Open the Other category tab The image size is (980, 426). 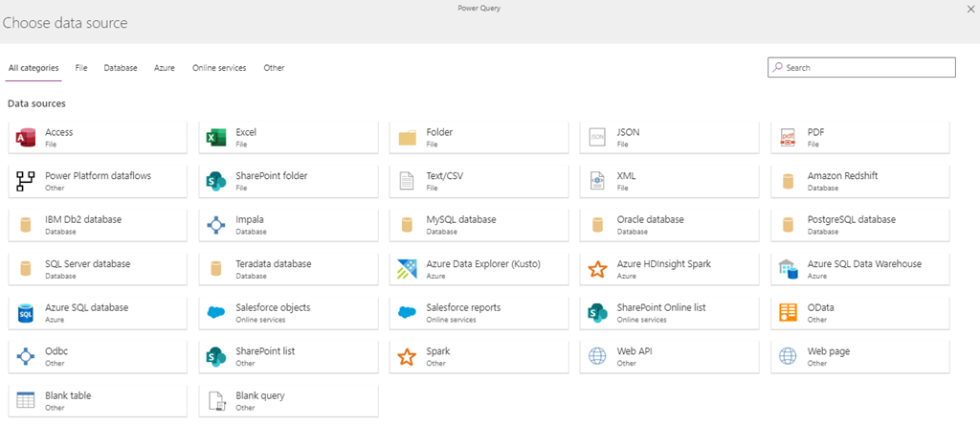(274, 68)
